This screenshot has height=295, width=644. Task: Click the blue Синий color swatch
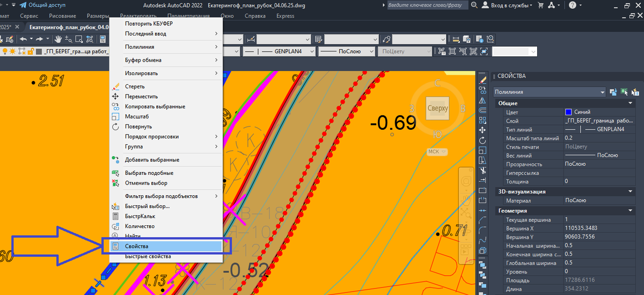pos(568,112)
